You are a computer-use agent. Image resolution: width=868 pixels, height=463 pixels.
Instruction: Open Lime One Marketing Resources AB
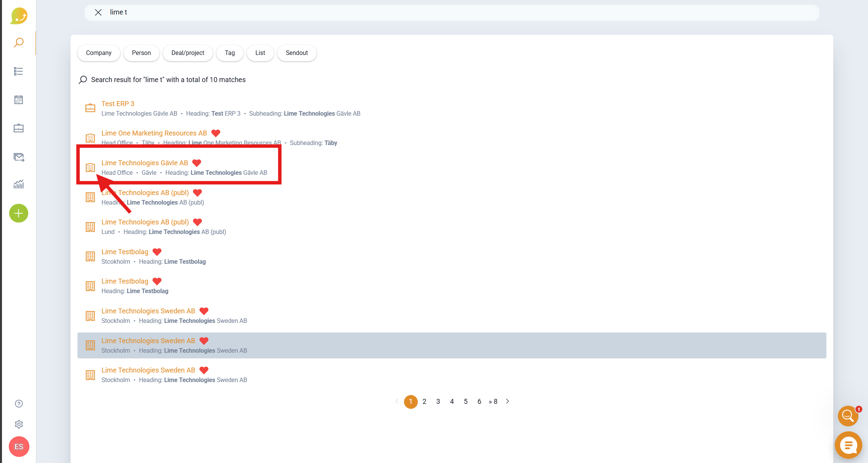pyautogui.click(x=154, y=133)
